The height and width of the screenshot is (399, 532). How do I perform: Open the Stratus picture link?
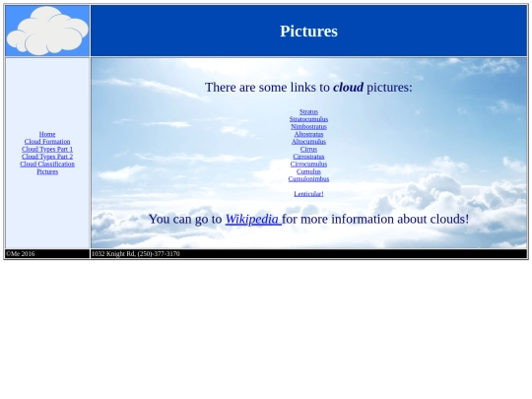[308, 111]
